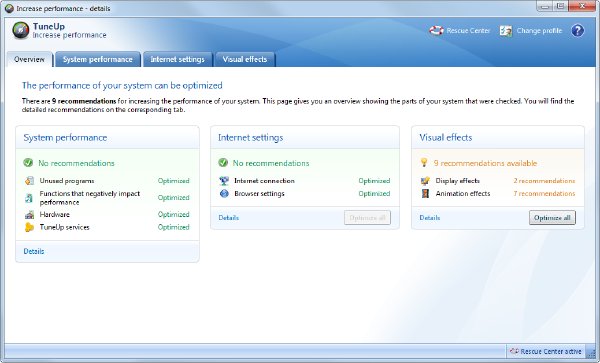Click Optimized status next to Unused programs
600x363 pixels.
click(x=174, y=181)
